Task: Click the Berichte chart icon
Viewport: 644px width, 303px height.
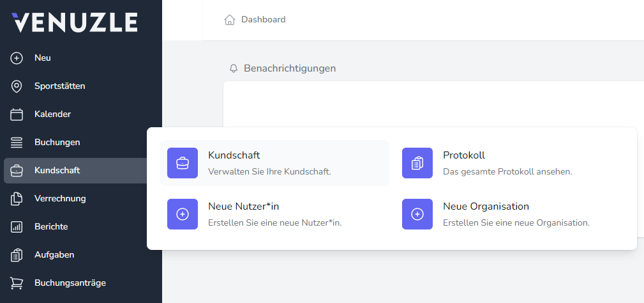Action: [x=17, y=227]
